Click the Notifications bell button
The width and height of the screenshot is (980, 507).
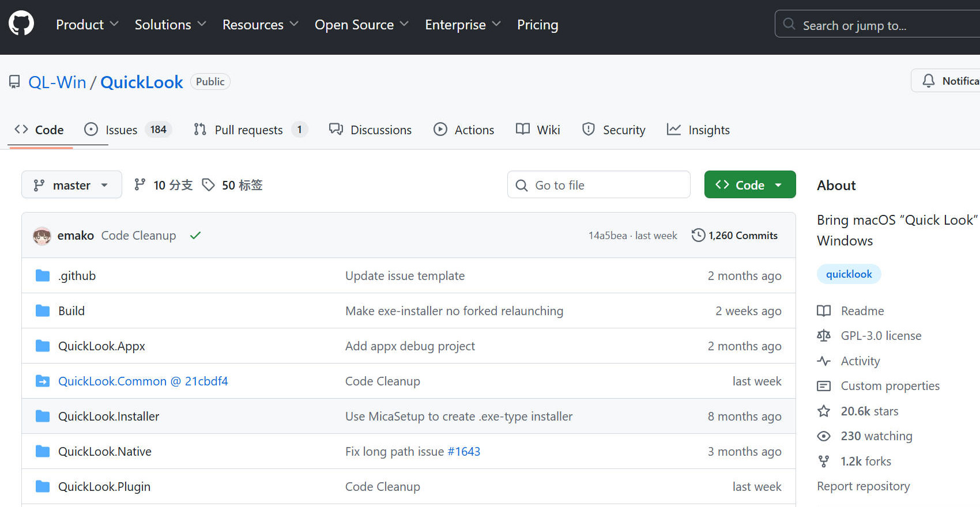945,81
